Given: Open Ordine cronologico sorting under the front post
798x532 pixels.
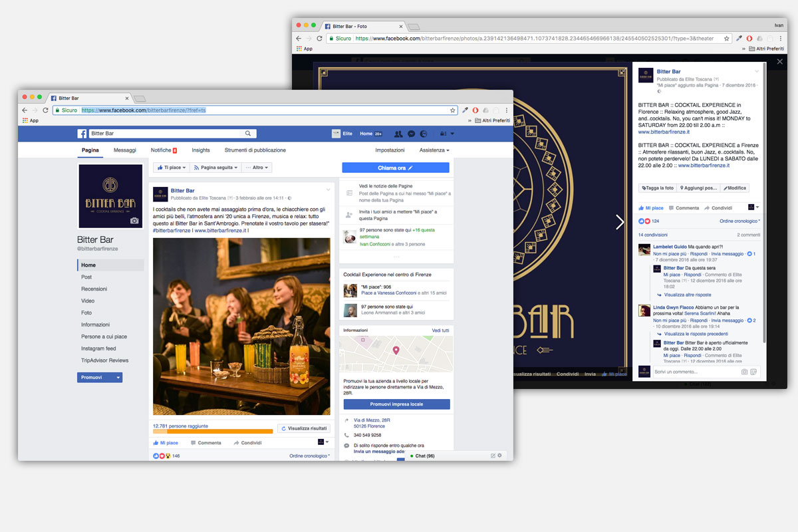Looking at the screenshot, I should point(309,456).
